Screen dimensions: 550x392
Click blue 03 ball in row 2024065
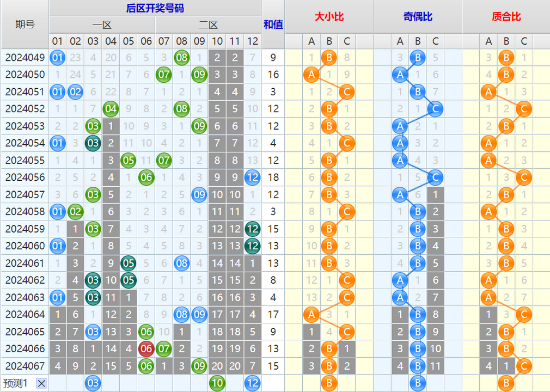[93, 332]
